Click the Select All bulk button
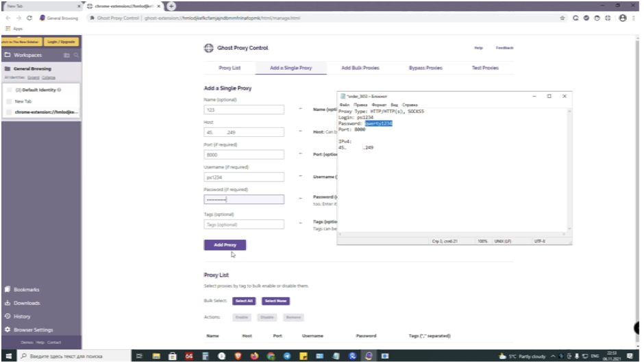This screenshot has height=363, width=644. 244,301
